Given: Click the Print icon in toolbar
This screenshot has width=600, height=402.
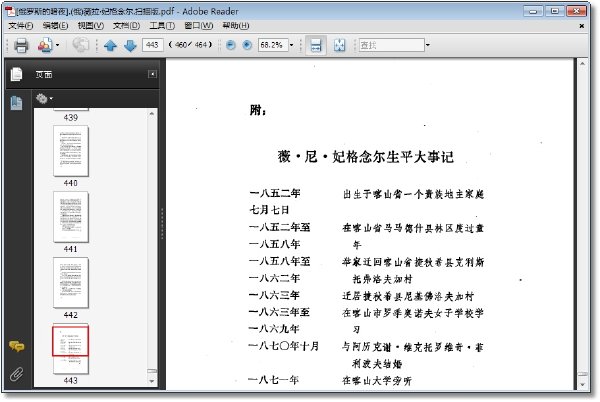Looking at the screenshot, I should pos(21,45).
